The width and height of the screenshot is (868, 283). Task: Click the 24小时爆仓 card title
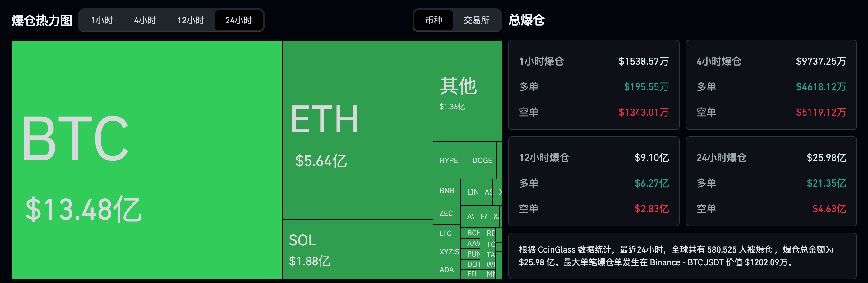[722, 158]
